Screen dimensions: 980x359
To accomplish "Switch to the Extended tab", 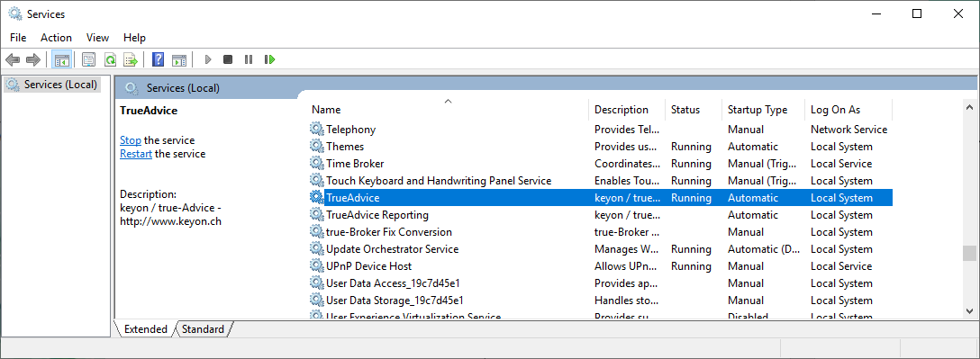I will click(146, 329).
